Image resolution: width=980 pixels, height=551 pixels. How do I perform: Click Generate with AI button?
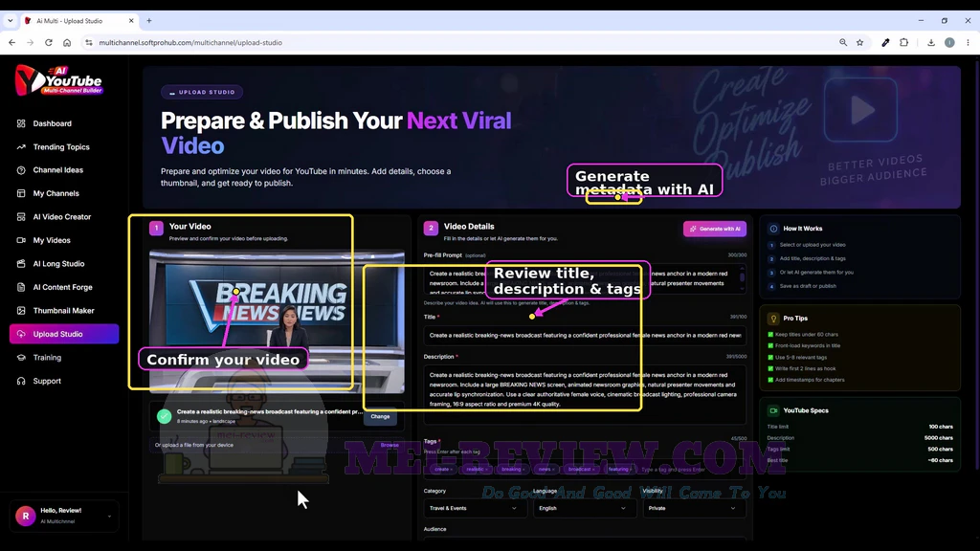pos(714,229)
